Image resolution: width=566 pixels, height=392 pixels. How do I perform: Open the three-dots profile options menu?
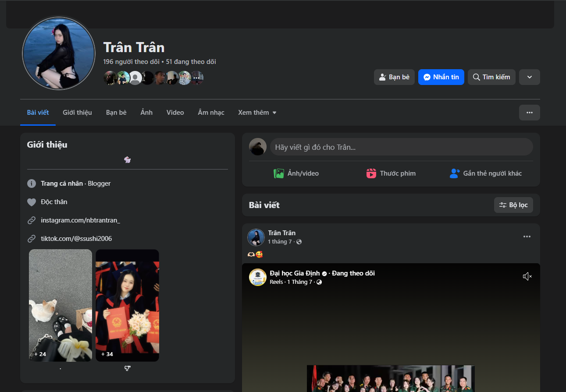[530, 113]
